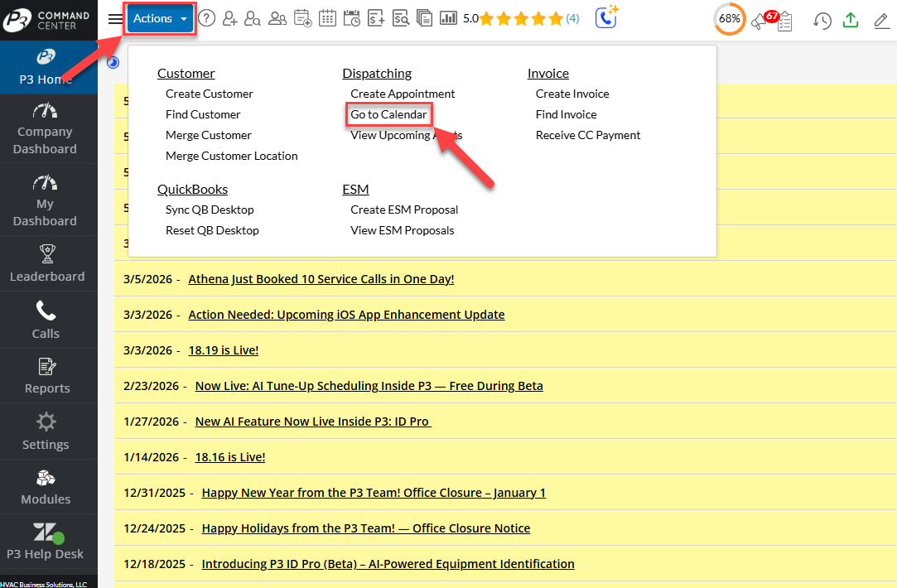Viewport: 897px width, 588px height.
Task: Open Calls in sidebar
Action: (x=49, y=321)
